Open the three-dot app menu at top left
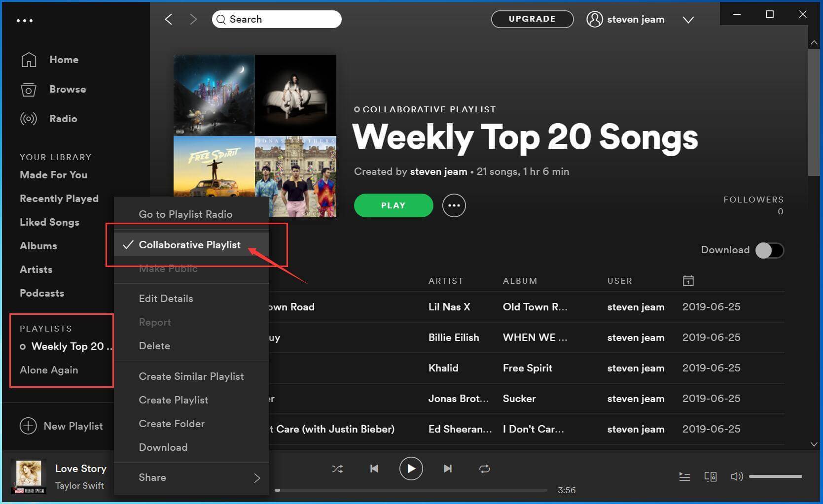Image resolution: width=823 pixels, height=504 pixels. [25, 21]
